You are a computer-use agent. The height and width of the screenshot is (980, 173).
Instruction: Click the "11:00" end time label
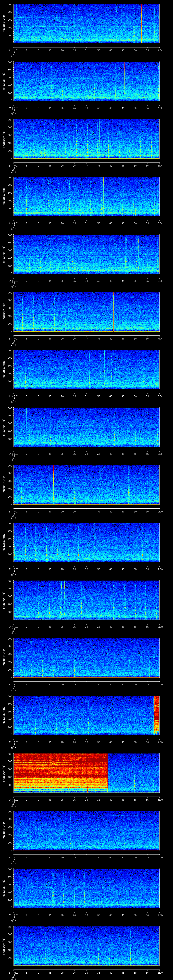pos(159,569)
